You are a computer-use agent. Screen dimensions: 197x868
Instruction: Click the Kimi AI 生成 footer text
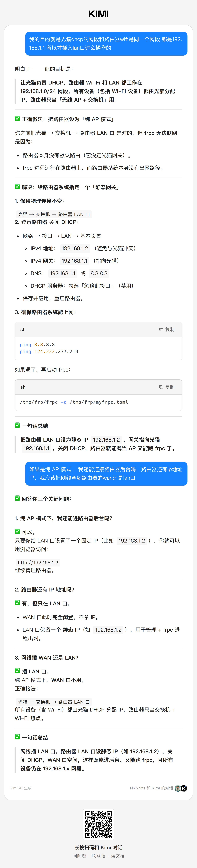click(x=21, y=788)
